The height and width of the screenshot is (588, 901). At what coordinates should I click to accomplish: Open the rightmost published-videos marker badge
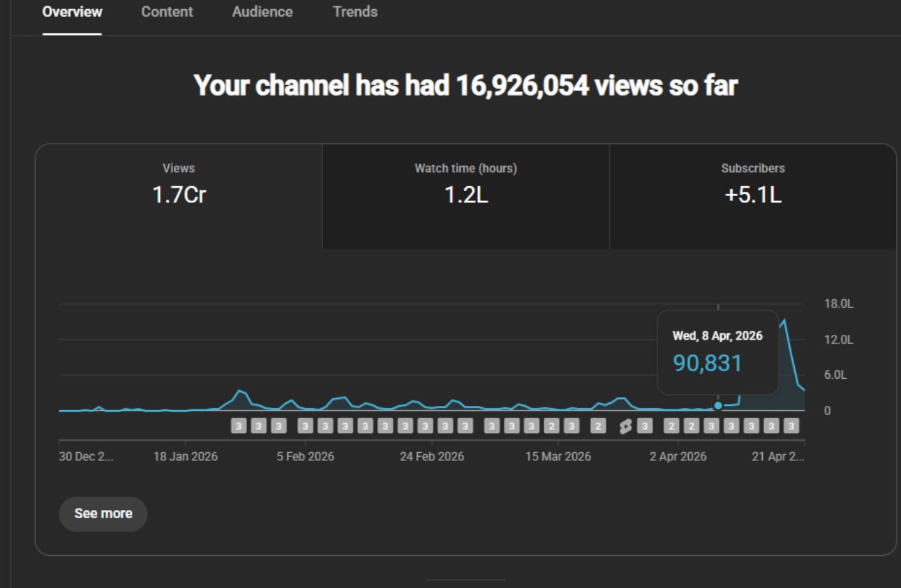[x=791, y=425]
